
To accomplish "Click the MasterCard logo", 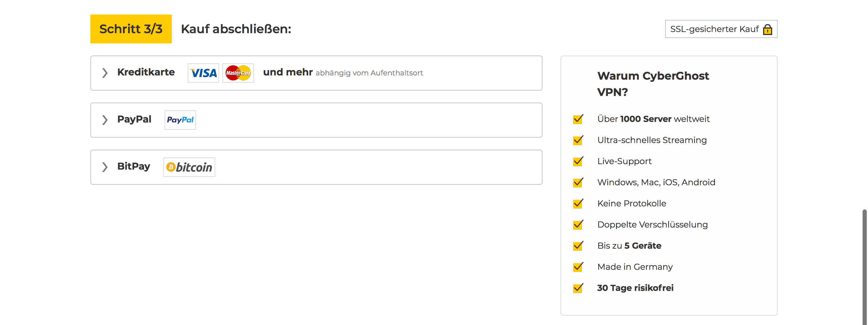I will pyautogui.click(x=238, y=73).
